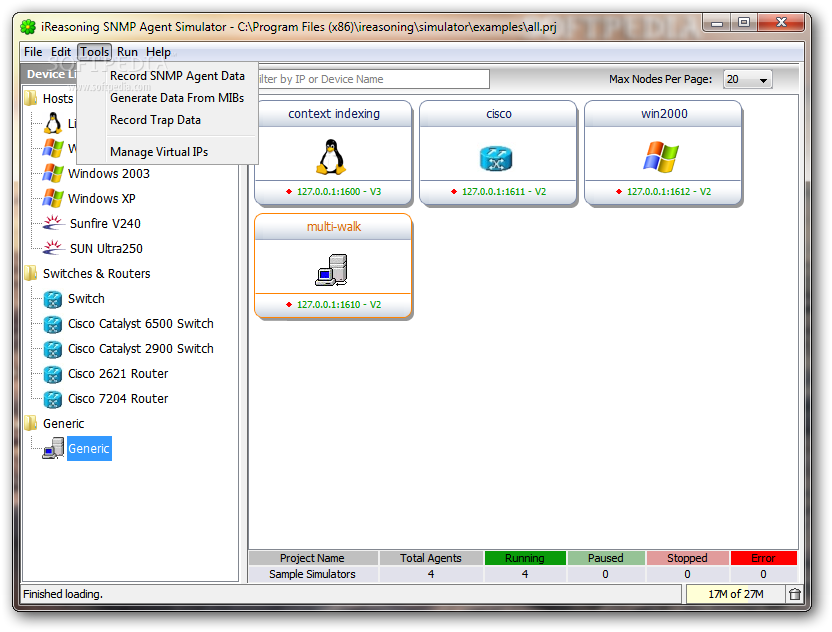Select Switches & Routers folder label
This screenshot has height=632, width=832.
tap(97, 273)
